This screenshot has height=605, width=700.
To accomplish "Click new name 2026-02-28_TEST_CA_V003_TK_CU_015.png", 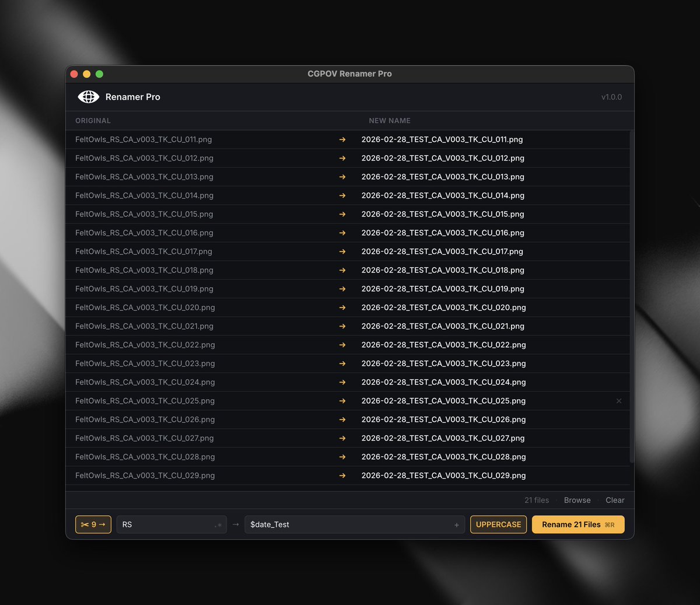I will tap(443, 214).
